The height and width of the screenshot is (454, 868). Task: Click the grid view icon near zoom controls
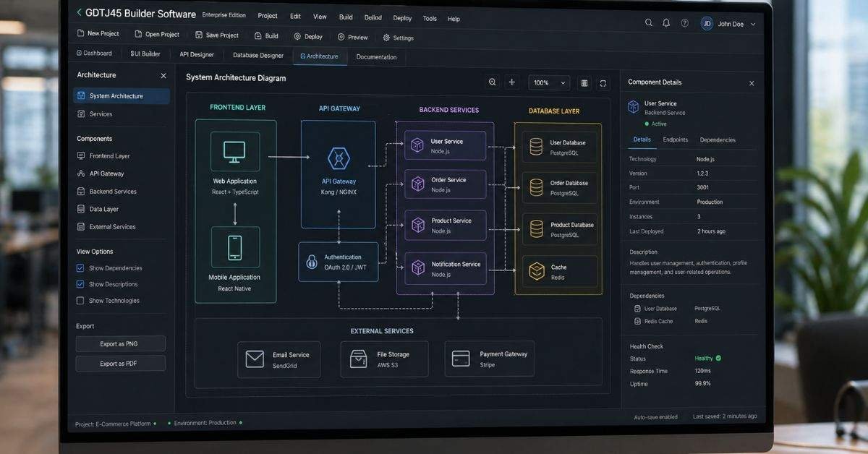[x=584, y=82]
